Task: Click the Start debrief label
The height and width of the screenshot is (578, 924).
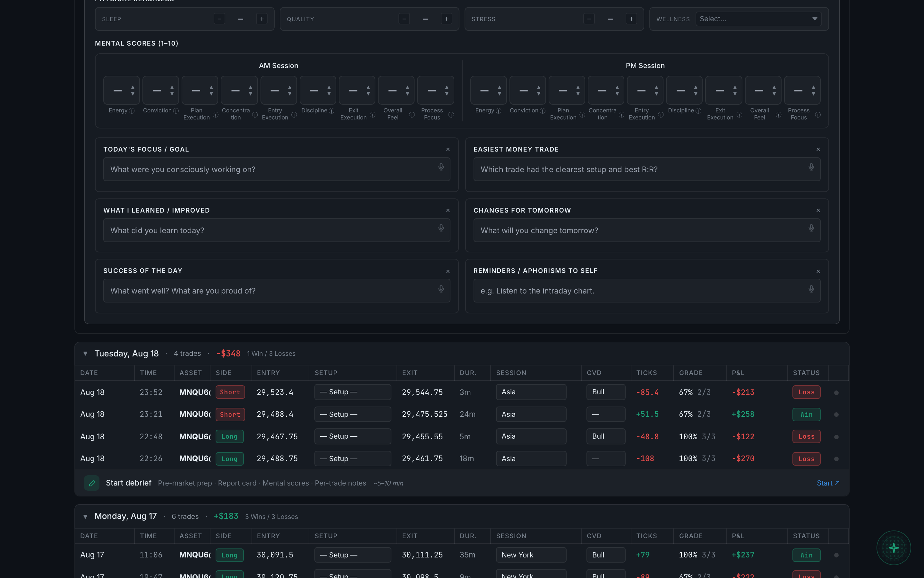Action: (x=129, y=483)
